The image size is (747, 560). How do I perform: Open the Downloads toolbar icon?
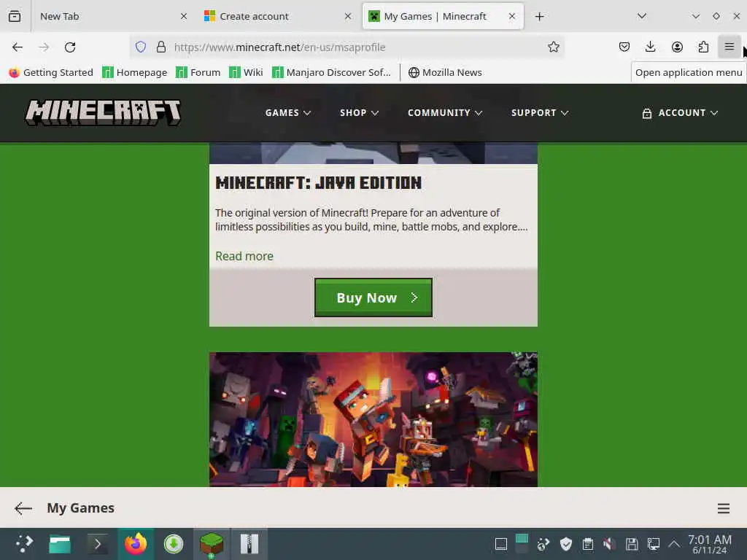(650, 47)
